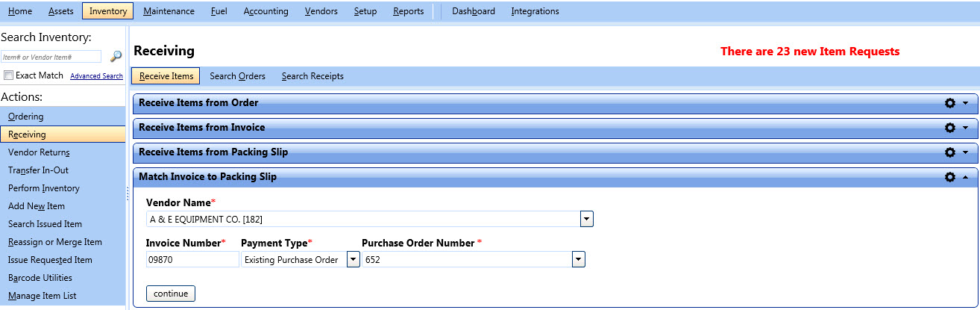Screen dimensions: 980x310
Task: Expand the Receive Items from Packing Slip arrow
Action: pos(966,152)
